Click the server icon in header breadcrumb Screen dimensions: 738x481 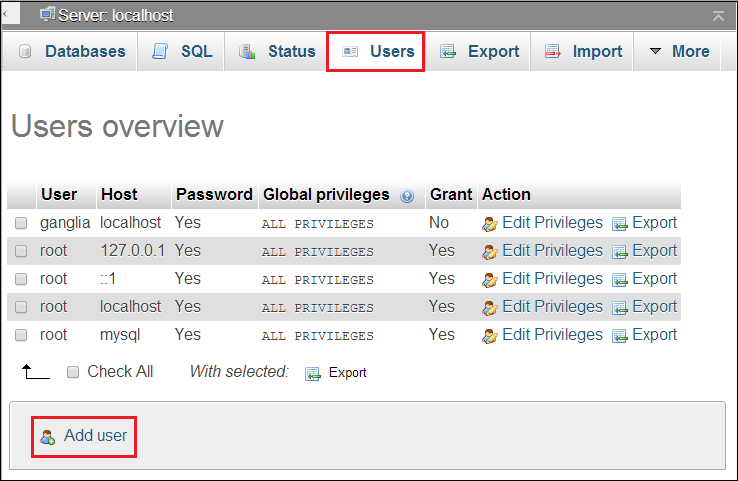47,14
